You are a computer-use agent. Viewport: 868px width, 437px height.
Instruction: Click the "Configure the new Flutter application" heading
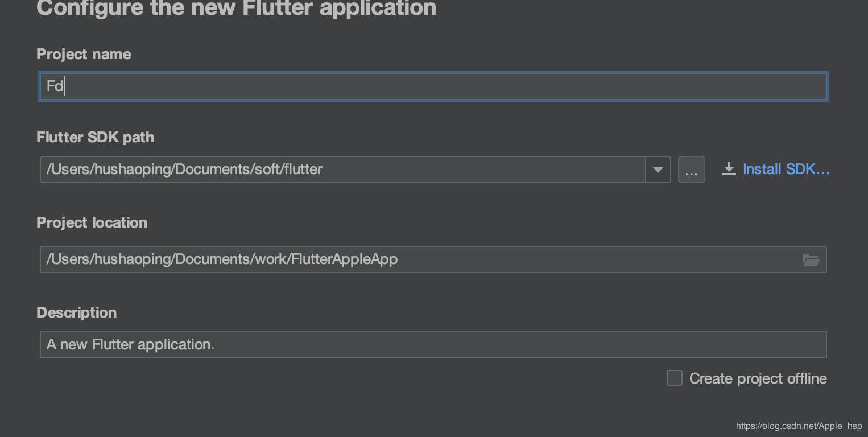pyautogui.click(x=236, y=8)
